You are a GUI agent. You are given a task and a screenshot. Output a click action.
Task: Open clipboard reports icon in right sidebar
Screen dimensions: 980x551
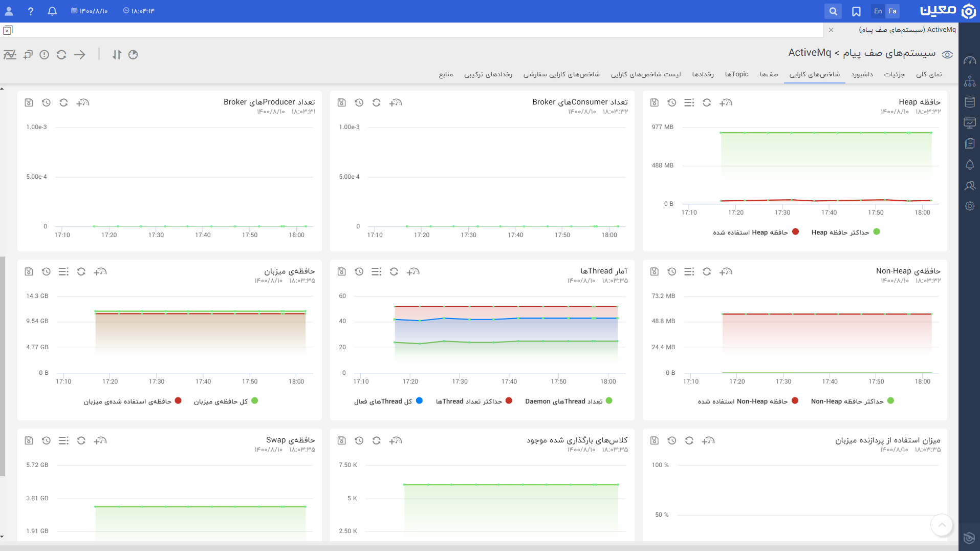pyautogui.click(x=970, y=143)
